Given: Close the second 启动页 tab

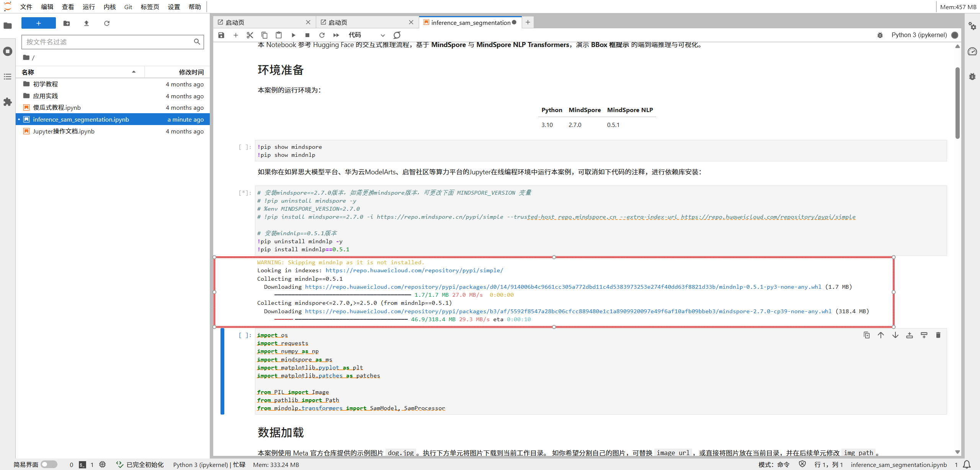Looking at the screenshot, I should (x=411, y=23).
